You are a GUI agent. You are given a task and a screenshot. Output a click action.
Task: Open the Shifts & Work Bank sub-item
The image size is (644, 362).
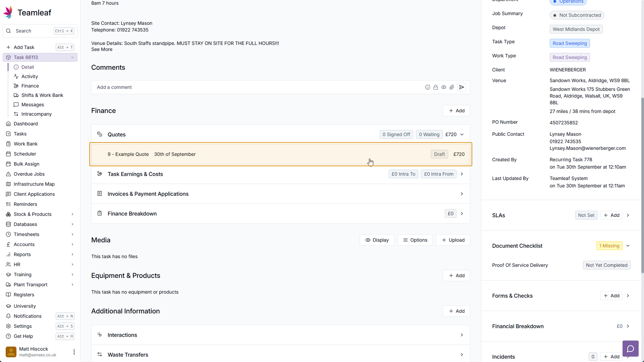point(42,95)
